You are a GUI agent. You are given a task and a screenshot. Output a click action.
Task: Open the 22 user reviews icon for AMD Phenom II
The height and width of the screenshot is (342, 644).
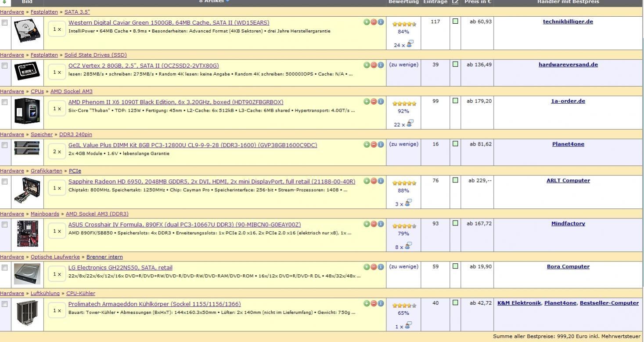click(410, 123)
